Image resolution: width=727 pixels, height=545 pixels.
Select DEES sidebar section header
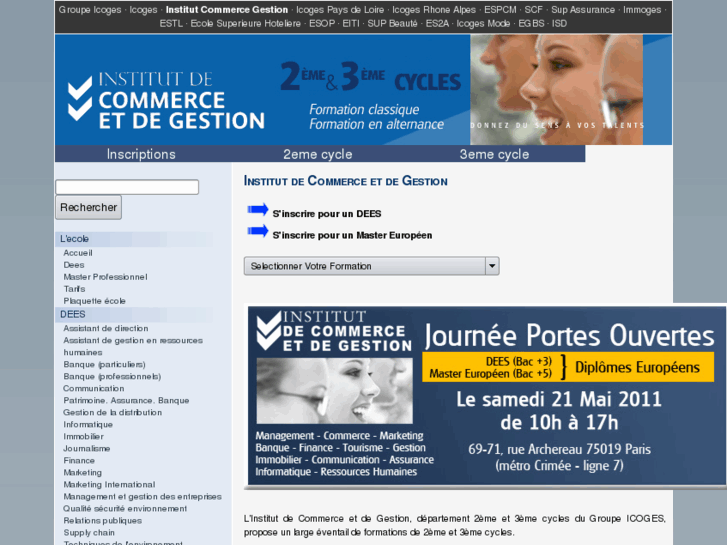point(73,314)
